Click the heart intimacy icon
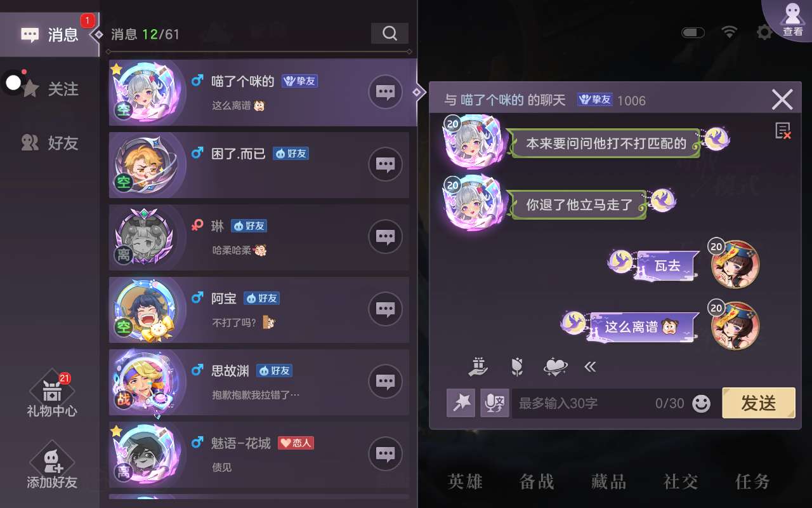Screen dimensions: 812x508 (555, 366)
